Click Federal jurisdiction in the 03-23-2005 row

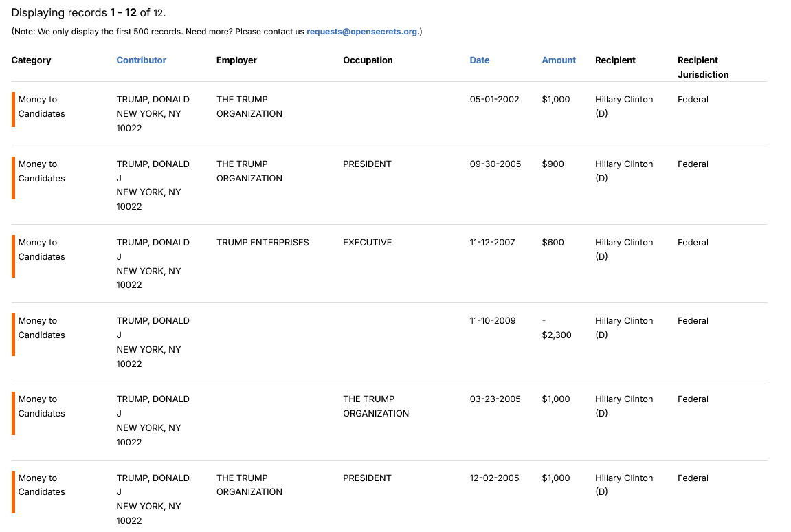(x=693, y=399)
